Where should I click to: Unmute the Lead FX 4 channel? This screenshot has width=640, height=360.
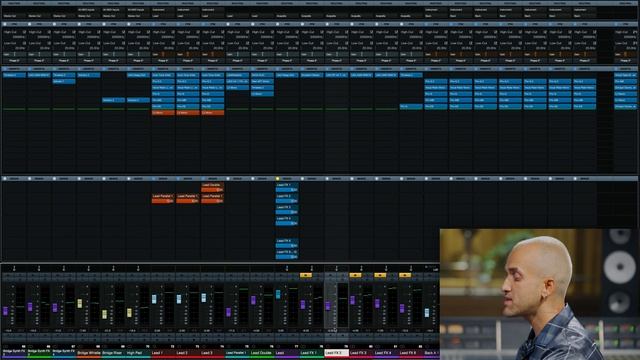point(380,275)
